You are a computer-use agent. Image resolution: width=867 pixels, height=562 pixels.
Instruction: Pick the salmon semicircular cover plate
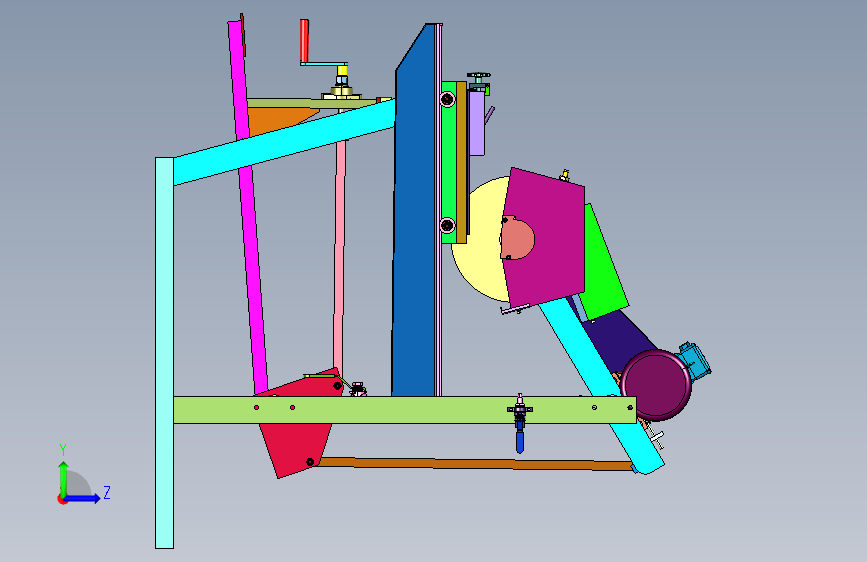point(517,238)
